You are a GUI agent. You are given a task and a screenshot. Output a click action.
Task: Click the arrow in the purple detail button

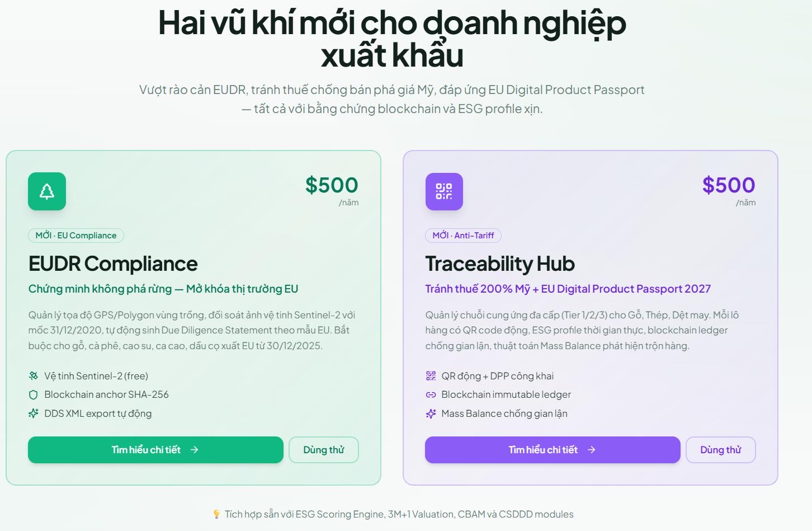[592, 449]
